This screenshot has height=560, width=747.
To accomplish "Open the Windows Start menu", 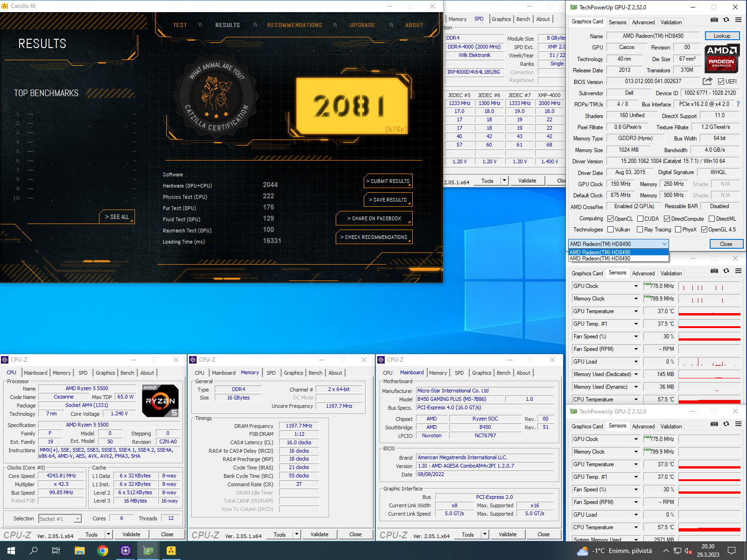I will coord(11,551).
